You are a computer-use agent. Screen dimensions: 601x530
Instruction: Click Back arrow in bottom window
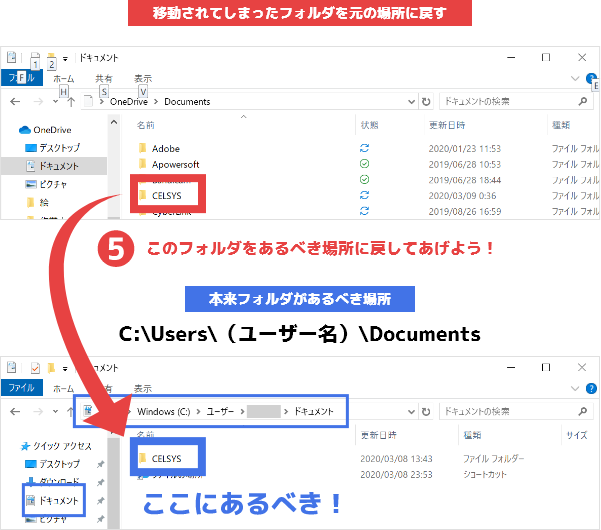point(15,412)
